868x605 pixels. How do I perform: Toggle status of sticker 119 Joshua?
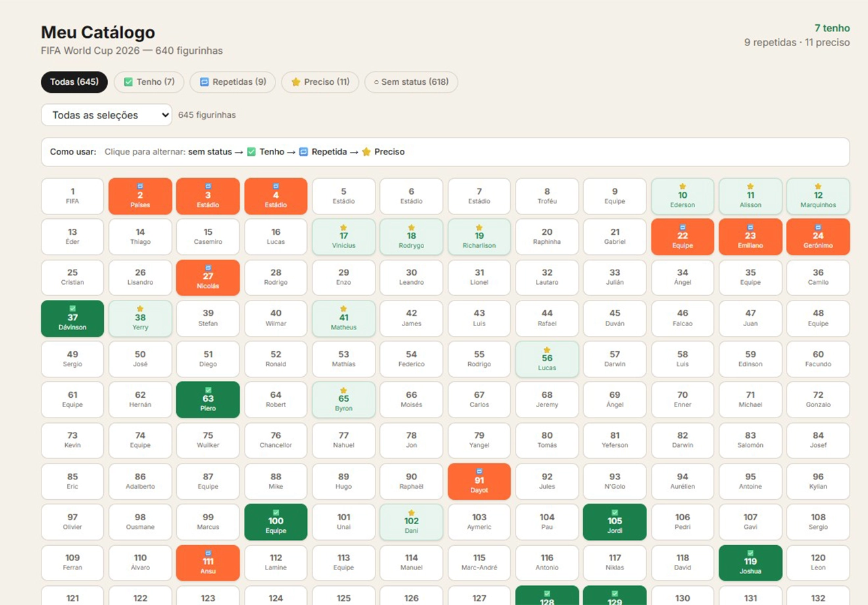pos(750,563)
